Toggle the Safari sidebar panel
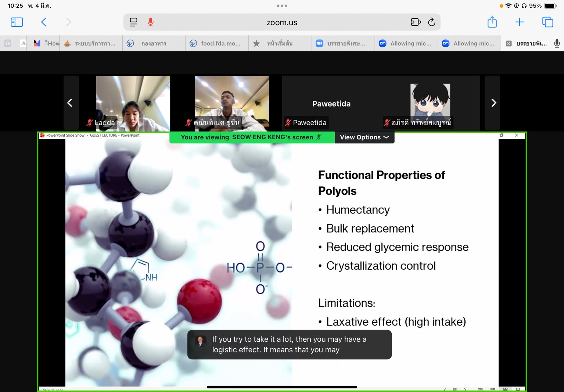This screenshot has height=392, width=564. click(x=17, y=22)
